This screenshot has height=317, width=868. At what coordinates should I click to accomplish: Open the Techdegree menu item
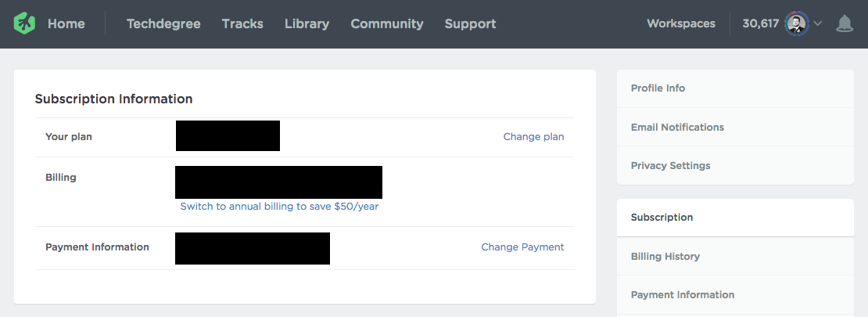pos(163,23)
